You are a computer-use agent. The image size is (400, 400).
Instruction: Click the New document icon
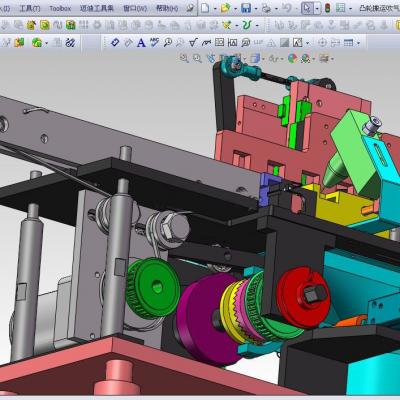click(x=205, y=8)
